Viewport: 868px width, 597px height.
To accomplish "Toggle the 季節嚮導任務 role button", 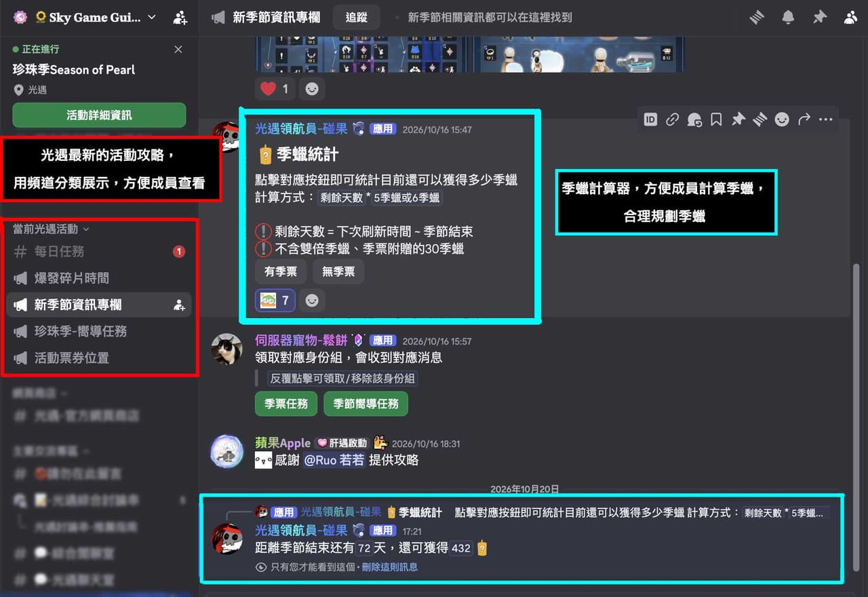I will (x=366, y=404).
